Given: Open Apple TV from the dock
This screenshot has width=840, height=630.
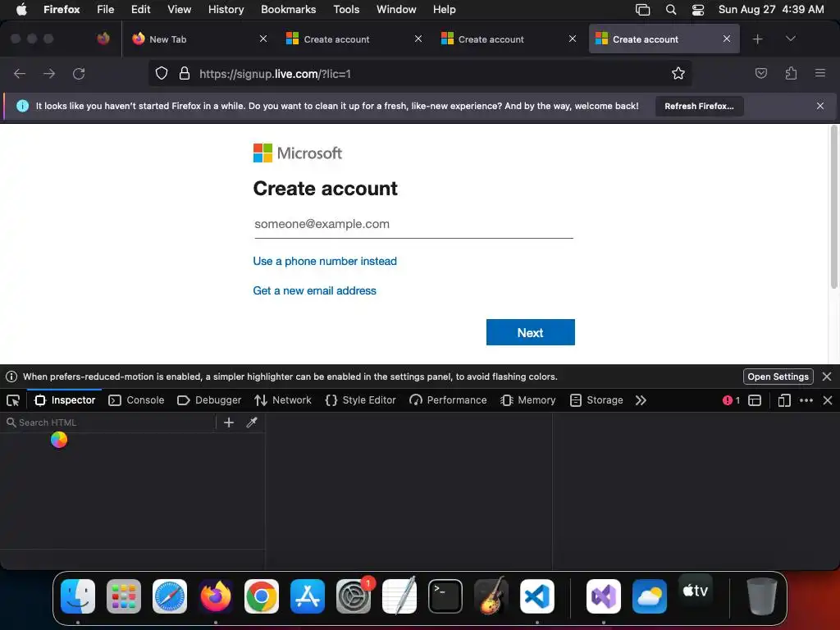Looking at the screenshot, I should coord(695,591).
